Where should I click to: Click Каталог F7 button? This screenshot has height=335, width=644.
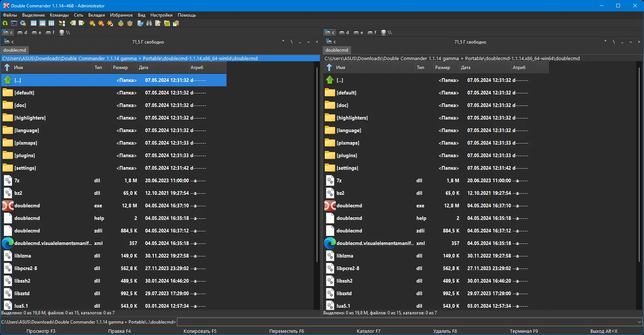[x=368, y=331]
